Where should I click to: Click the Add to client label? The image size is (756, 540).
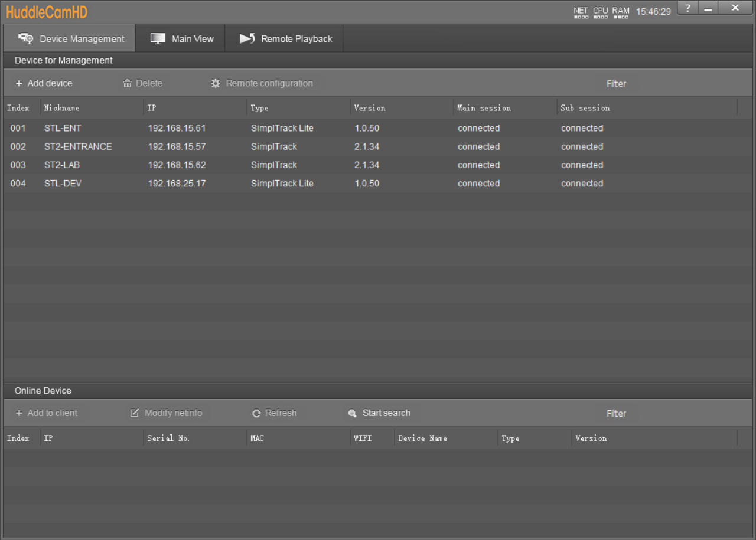pyautogui.click(x=53, y=413)
